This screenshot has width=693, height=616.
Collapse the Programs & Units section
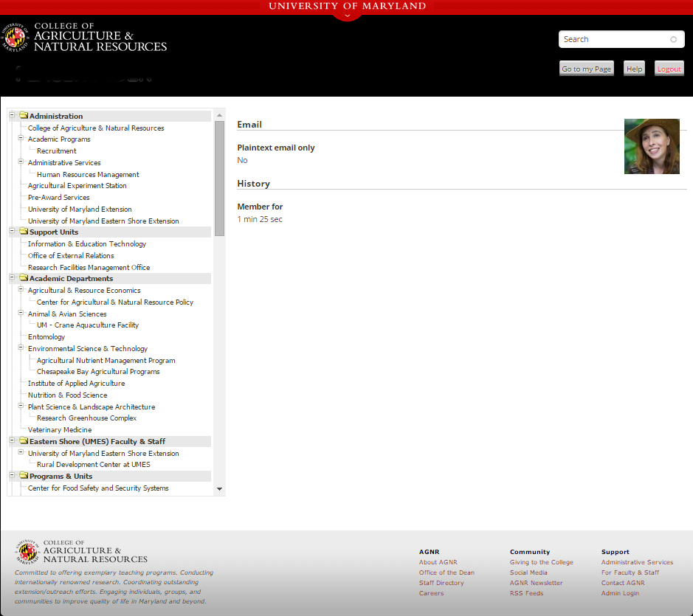[x=12, y=475]
